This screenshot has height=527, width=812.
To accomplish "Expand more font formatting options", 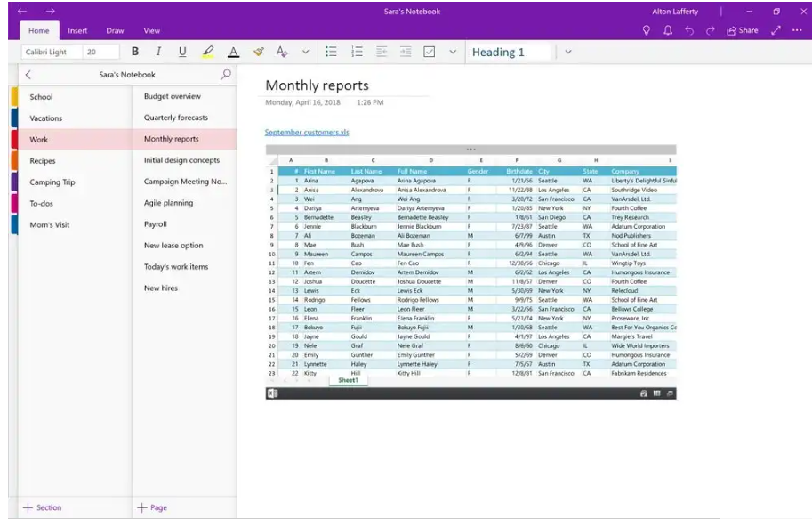I will tap(306, 52).
